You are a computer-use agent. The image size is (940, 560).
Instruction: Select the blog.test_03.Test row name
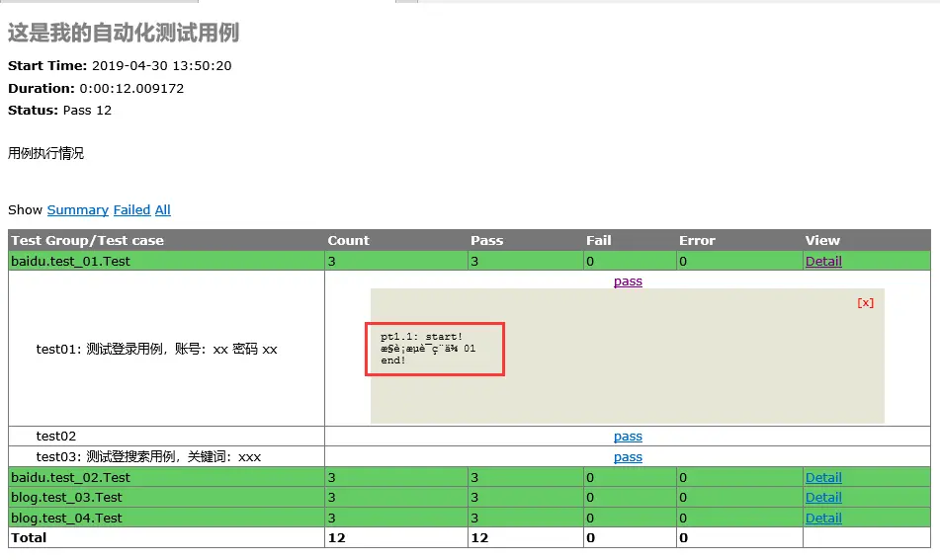click(66, 497)
